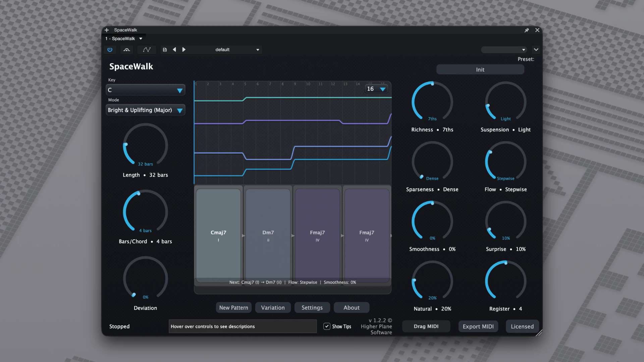Click the sidechain routing icon
The width and height of the screenshot is (644, 362).
click(126, 50)
